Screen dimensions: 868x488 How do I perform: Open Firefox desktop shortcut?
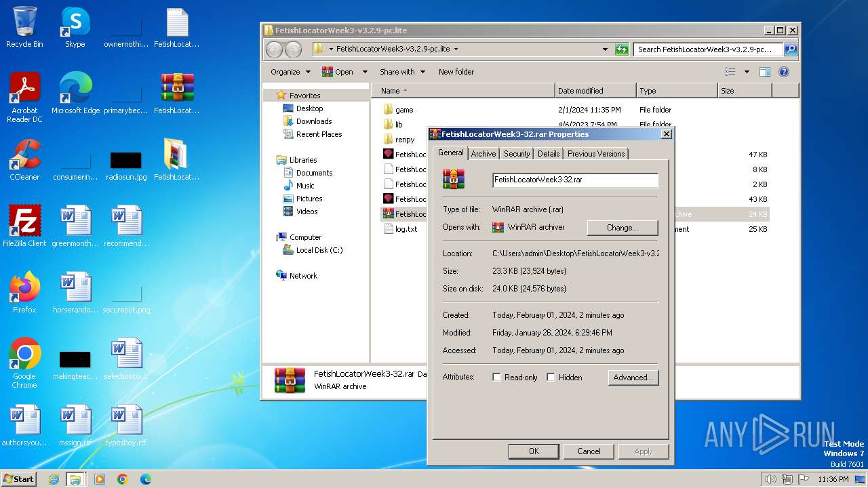click(x=24, y=293)
